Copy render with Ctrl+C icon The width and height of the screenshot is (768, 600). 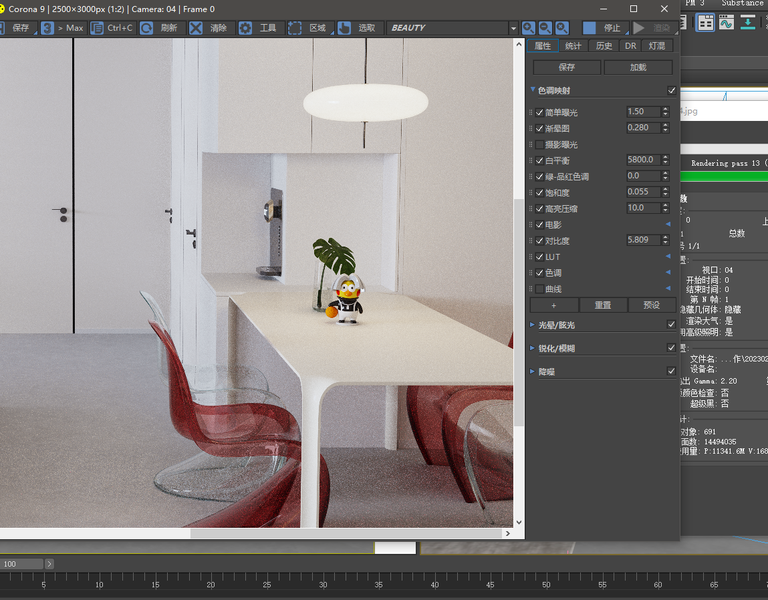pyautogui.click(x=97, y=28)
